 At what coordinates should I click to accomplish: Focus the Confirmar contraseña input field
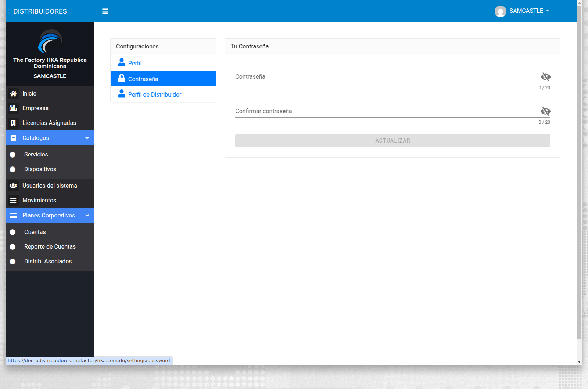pyautogui.click(x=387, y=111)
